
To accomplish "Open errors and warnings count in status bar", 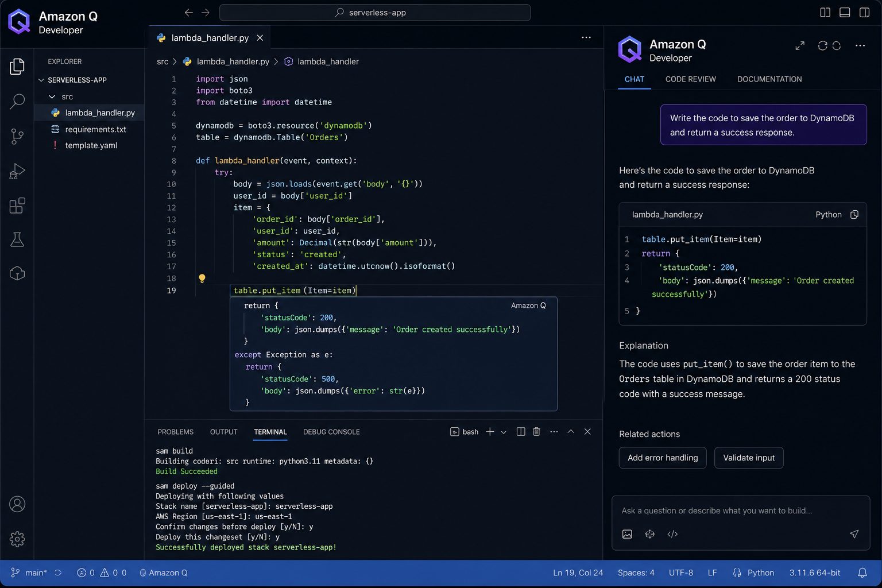I will (x=102, y=572).
